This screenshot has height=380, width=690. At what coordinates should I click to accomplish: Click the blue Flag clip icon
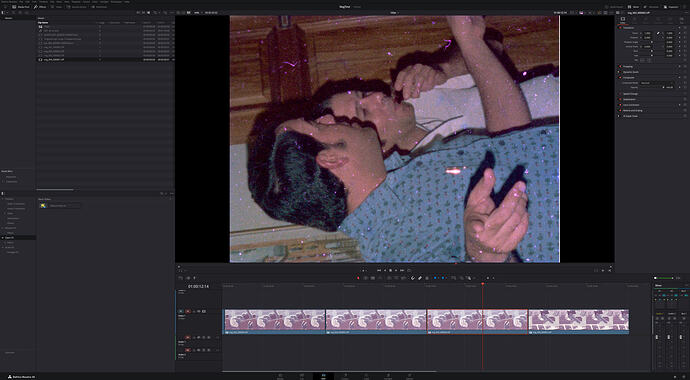[x=435, y=278]
